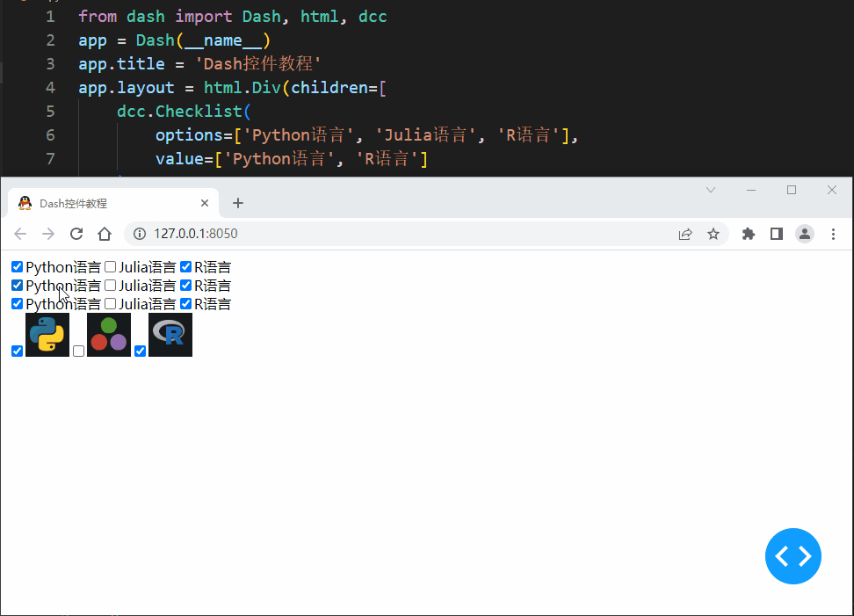This screenshot has height=616, width=854.
Task: Click 'html.Div' on code line 4
Action: (242, 88)
